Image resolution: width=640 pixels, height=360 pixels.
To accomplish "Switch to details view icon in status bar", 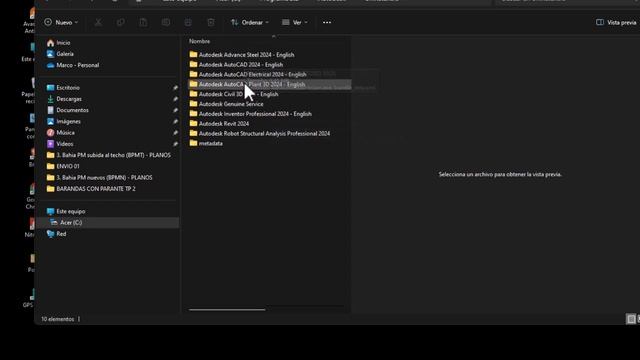I will tap(631, 319).
